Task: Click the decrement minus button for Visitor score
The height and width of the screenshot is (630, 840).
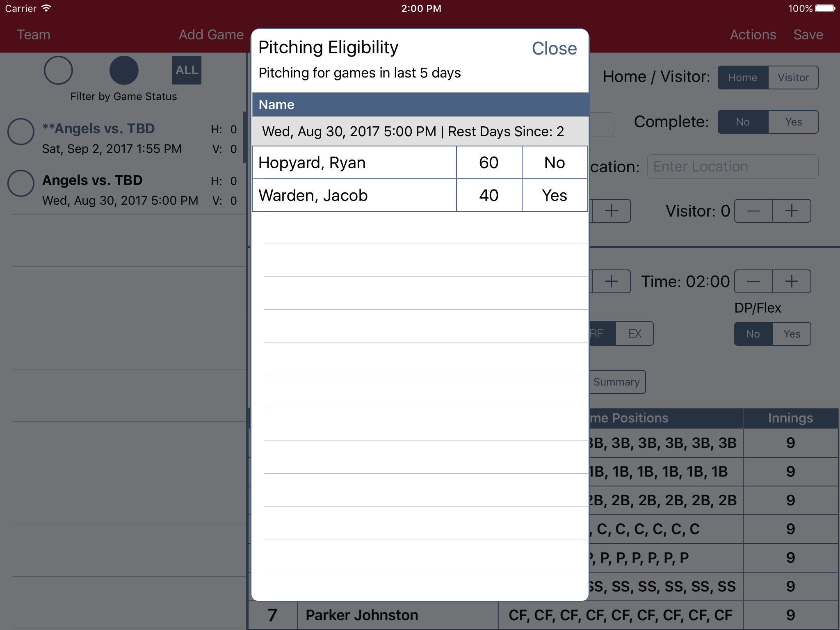Action: point(754,210)
